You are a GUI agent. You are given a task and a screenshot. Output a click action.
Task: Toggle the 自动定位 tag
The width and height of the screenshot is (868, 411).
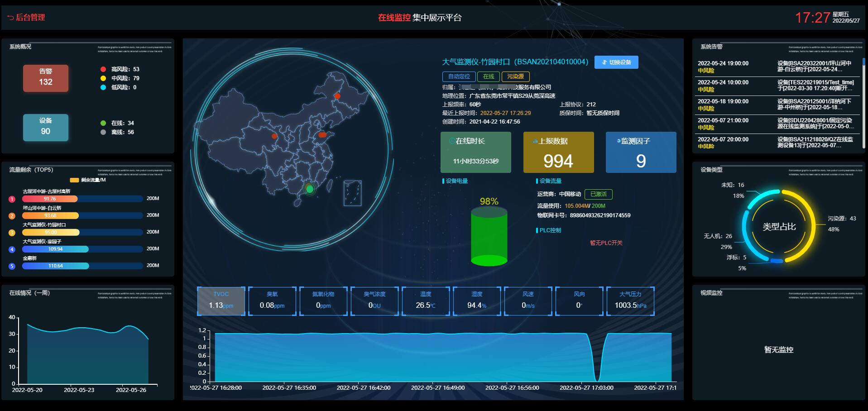point(459,76)
